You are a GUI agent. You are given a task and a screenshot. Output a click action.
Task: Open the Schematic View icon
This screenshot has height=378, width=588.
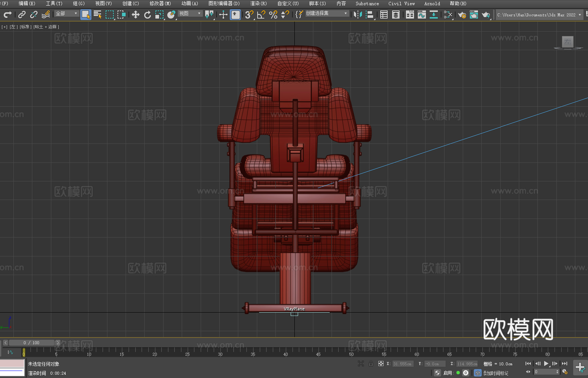[448, 14]
